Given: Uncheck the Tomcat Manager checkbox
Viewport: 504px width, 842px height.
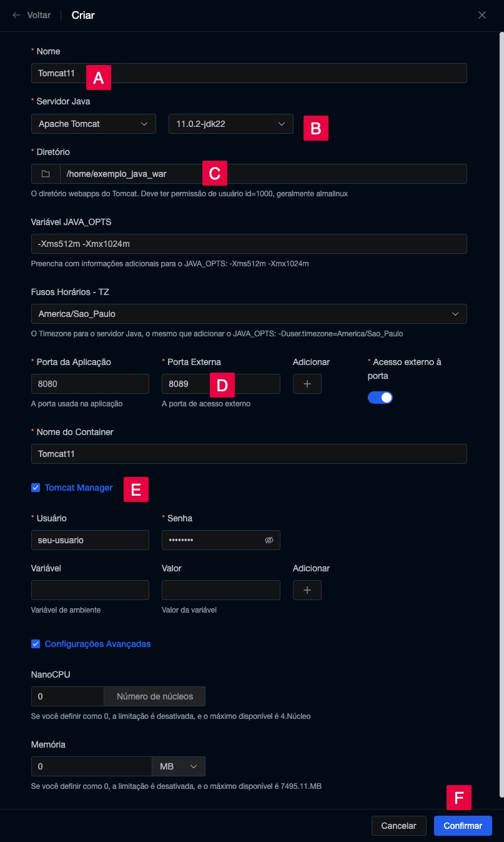Looking at the screenshot, I should 36,488.
